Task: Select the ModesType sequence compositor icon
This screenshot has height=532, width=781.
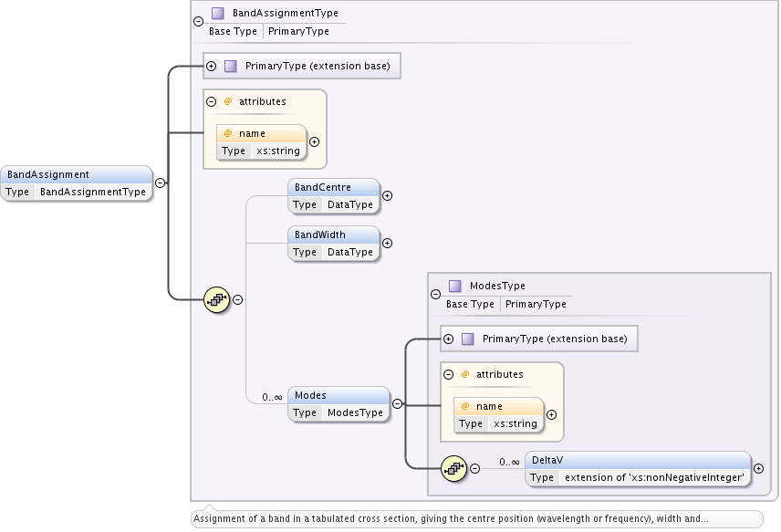Action: [x=453, y=468]
